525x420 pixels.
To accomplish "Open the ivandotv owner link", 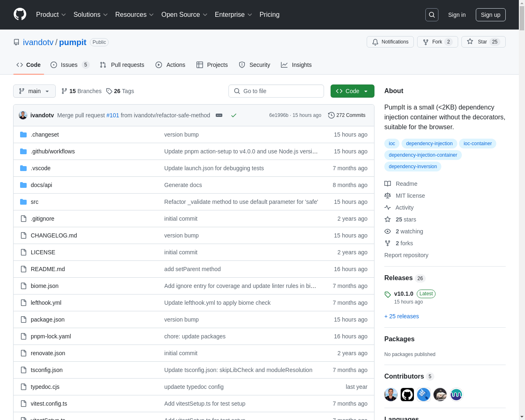I will 38,42.
